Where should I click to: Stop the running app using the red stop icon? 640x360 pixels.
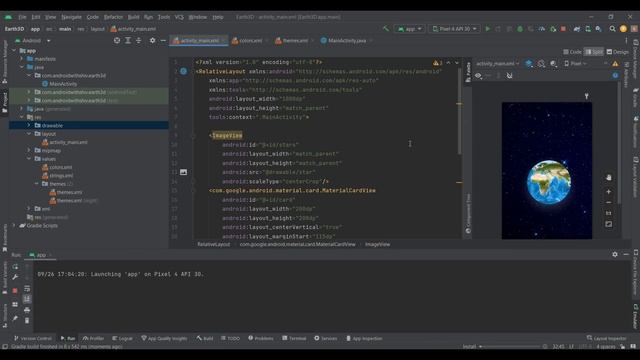563,29
